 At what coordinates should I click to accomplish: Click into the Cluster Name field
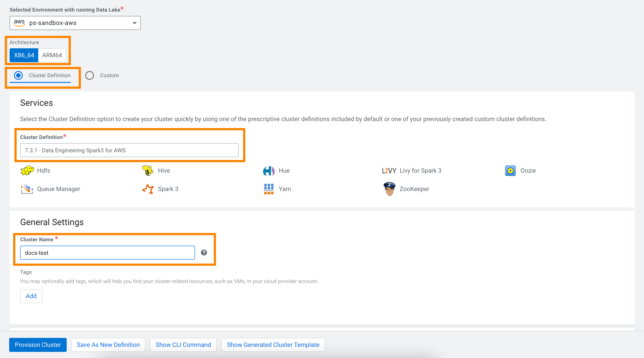pos(107,253)
